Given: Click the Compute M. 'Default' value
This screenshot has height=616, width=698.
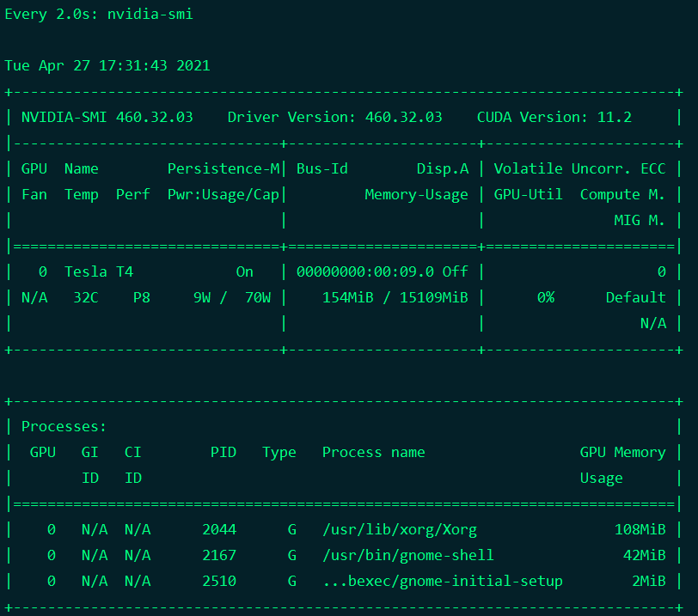Looking at the screenshot, I should (635, 297).
